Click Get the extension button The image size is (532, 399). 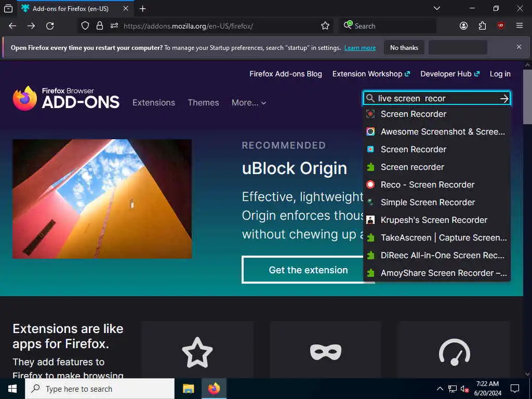coord(308,270)
